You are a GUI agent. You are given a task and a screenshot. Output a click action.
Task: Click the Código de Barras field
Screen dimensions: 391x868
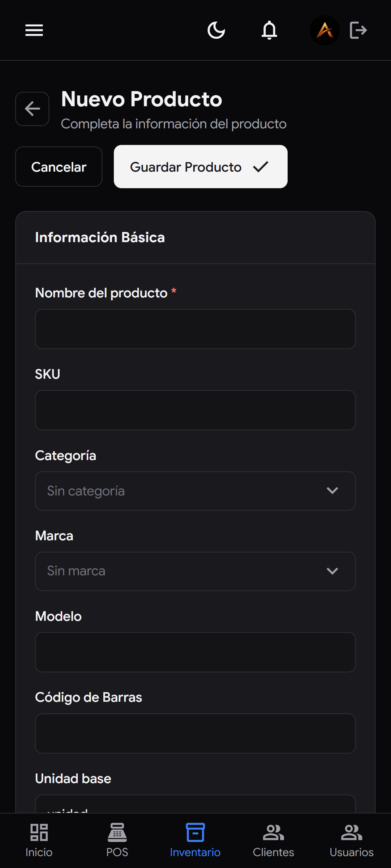195,734
